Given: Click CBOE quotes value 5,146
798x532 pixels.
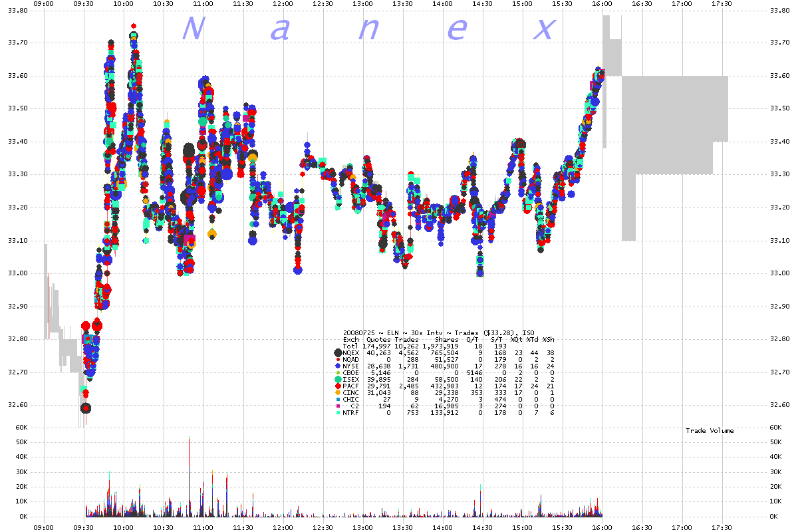Looking at the screenshot, I should pos(380,372).
